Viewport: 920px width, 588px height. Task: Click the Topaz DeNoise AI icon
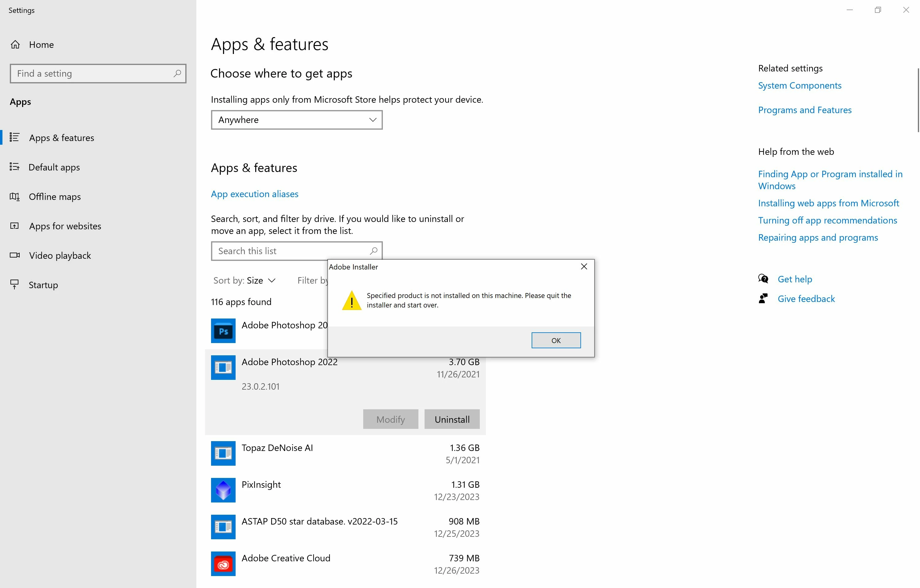coord(223,453)
